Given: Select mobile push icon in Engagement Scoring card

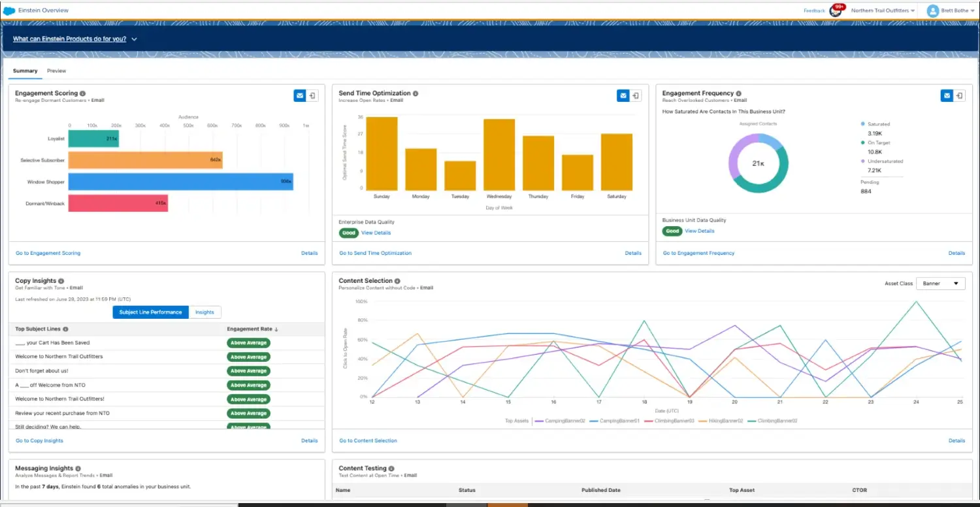Looking at the screenshot, I should click(312, 96).
